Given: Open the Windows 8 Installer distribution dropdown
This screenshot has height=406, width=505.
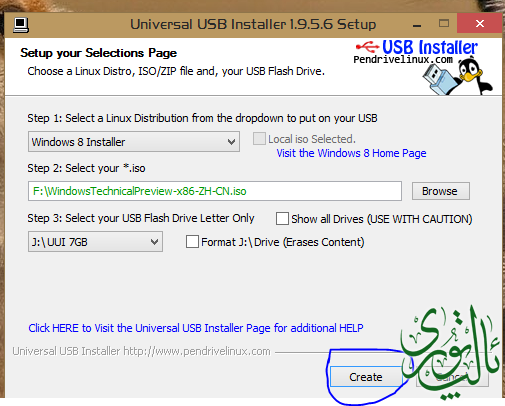Looking at the screenshot, I should point(134,142).
